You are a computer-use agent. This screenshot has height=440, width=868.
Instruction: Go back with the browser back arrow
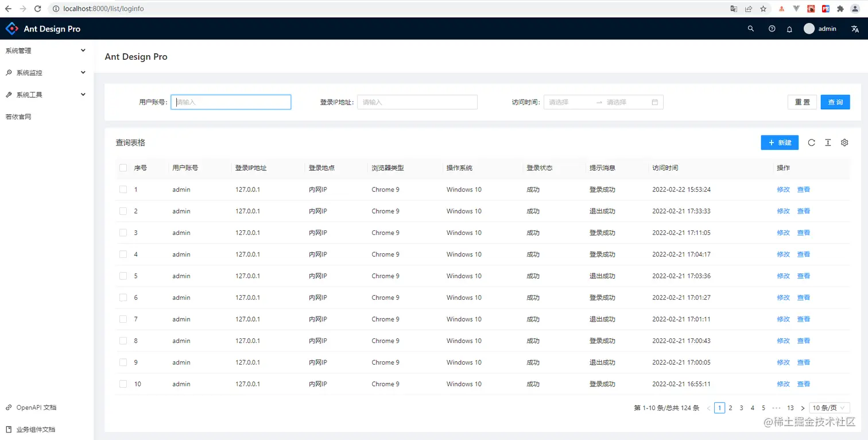pyautogui.click(x=8, y=9)
